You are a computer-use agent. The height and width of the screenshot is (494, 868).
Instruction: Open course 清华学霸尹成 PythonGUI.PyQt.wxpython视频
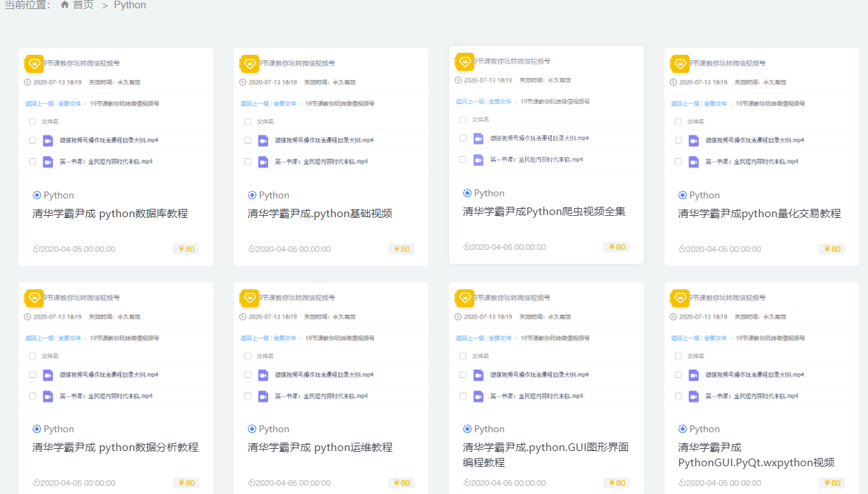[x=756, y=455]
